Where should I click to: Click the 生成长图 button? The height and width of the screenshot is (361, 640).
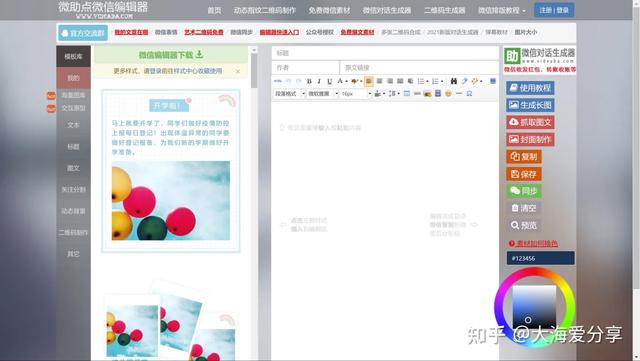[x=530, y=105]
